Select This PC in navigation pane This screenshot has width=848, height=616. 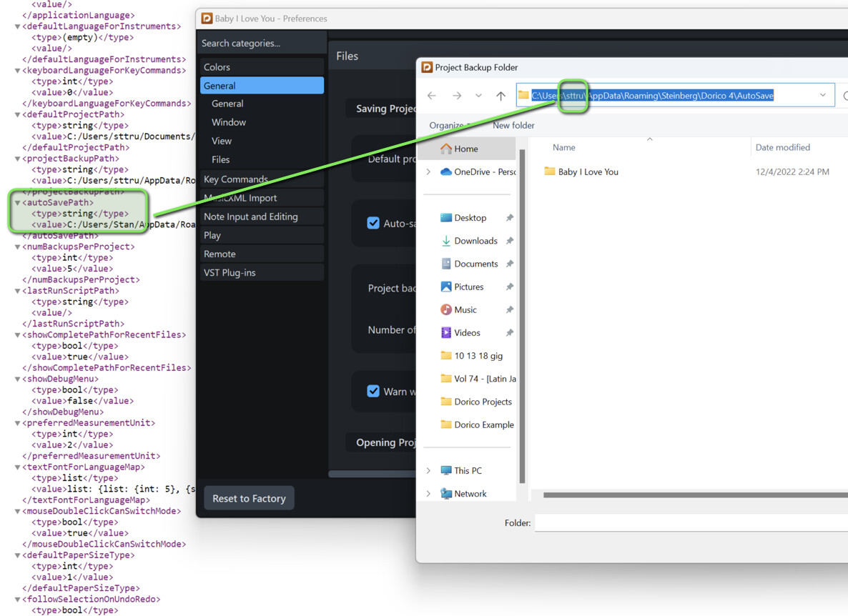coord(460,471)
